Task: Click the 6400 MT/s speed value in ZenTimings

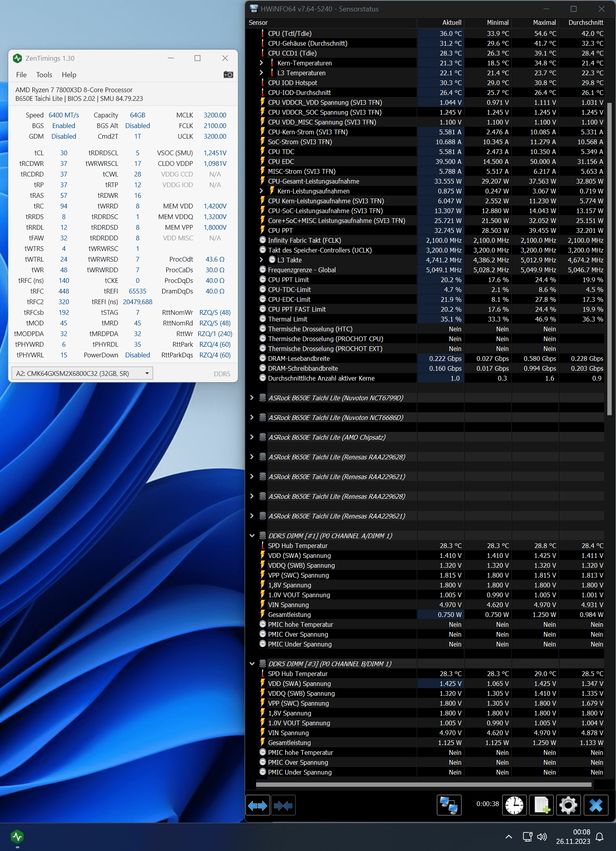Action: click(64, 115)
